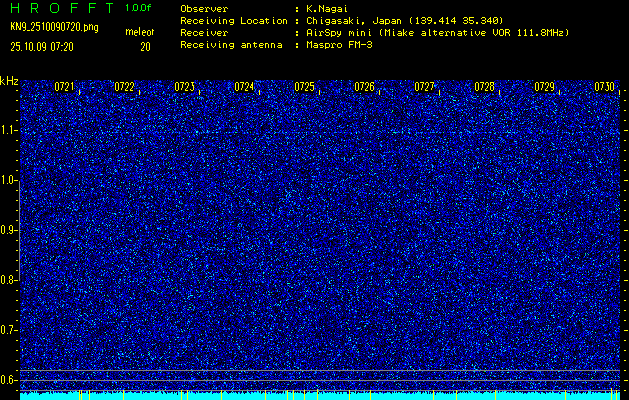This screenshot has height=400, width=629.
Task: Click the 0723 time marker
Action: [x=184, y=87]
